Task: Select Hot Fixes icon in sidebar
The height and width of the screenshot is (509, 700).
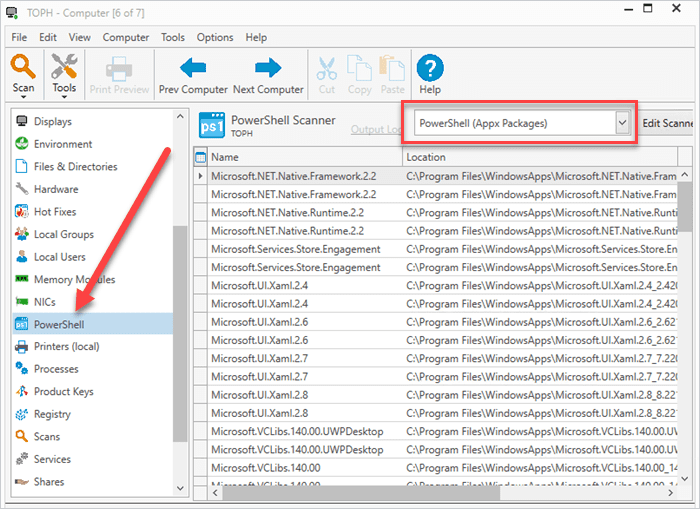Action: [21, 211]
